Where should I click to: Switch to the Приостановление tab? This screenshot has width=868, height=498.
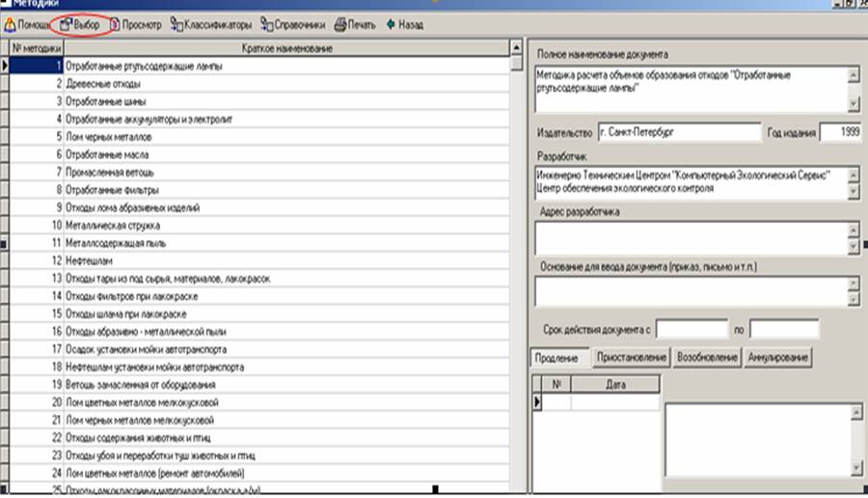tap(631, 358)
